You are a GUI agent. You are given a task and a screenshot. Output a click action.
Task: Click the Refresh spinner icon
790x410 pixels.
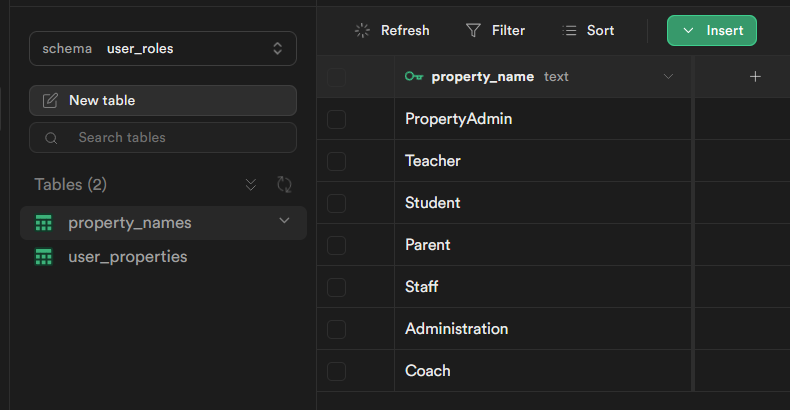(363, 31)
